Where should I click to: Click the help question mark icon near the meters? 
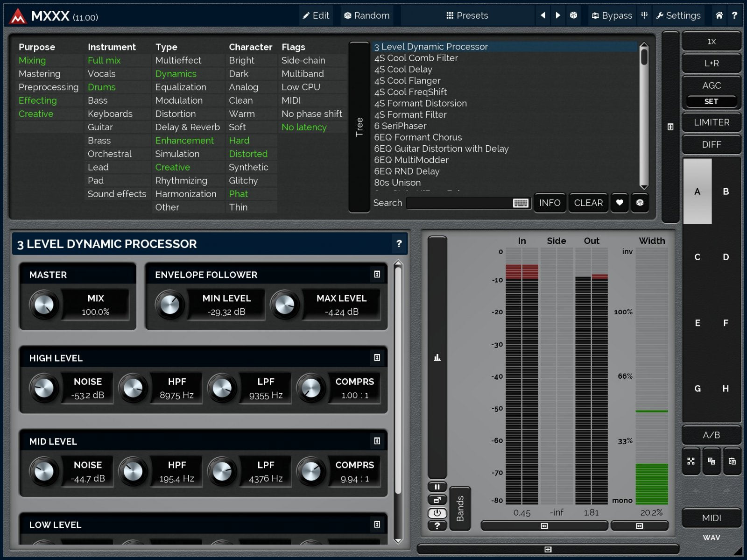pos(437,526)
